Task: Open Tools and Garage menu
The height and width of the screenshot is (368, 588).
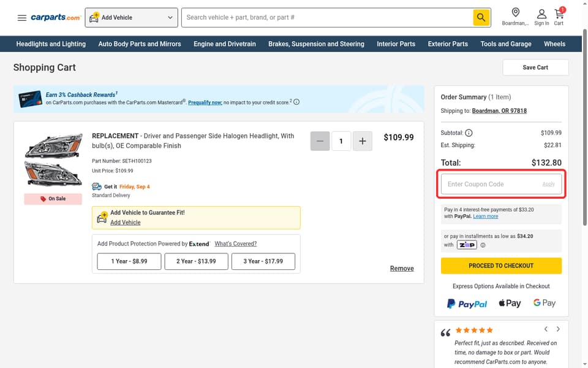Action: (506, 44)
